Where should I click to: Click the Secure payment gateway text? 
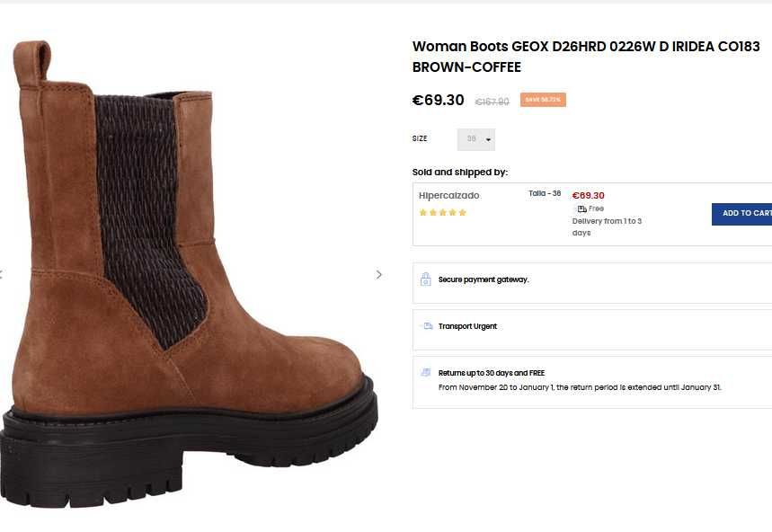point(484,279)
